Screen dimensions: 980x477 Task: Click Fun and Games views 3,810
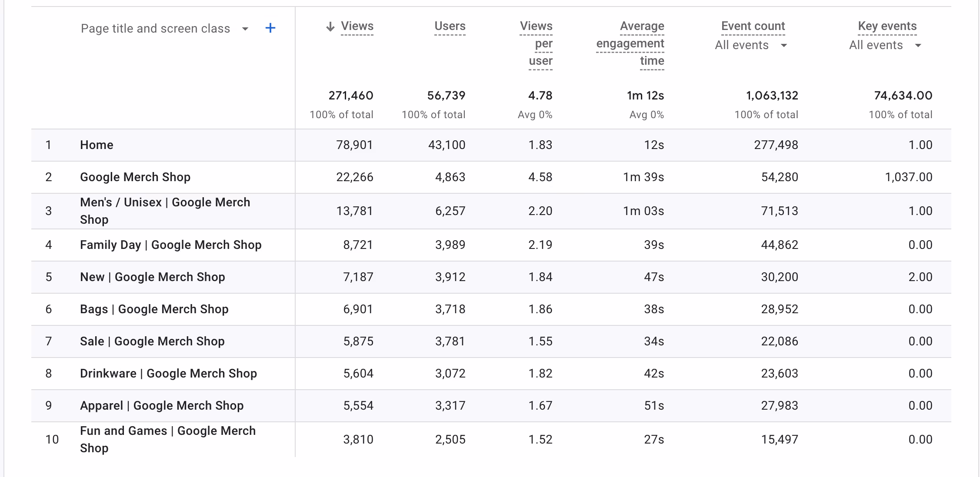pos(358,440)
